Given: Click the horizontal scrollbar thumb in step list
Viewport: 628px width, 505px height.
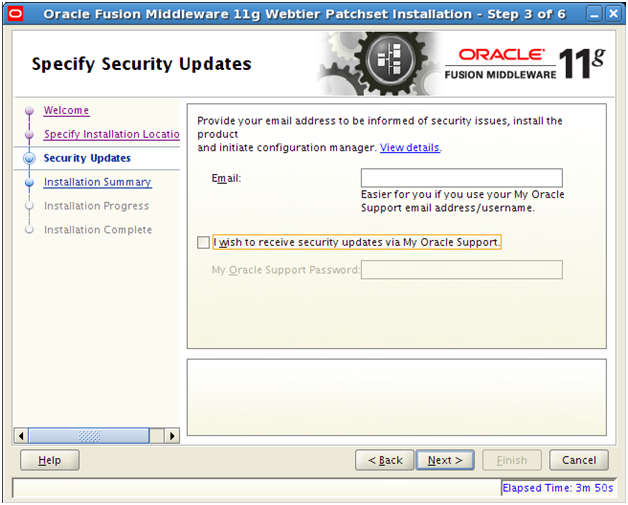Looking at the screenshot, I should (89, 436).
